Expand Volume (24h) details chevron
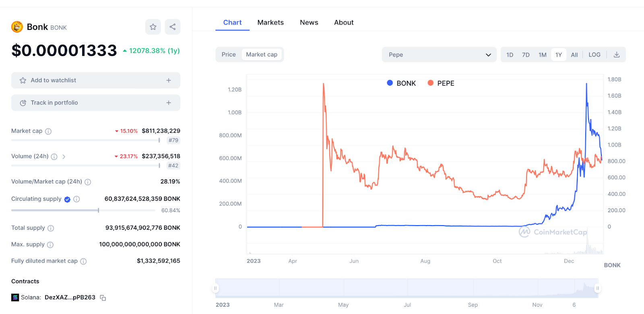This screenshot has height=314, width=644. pos(64,157)
